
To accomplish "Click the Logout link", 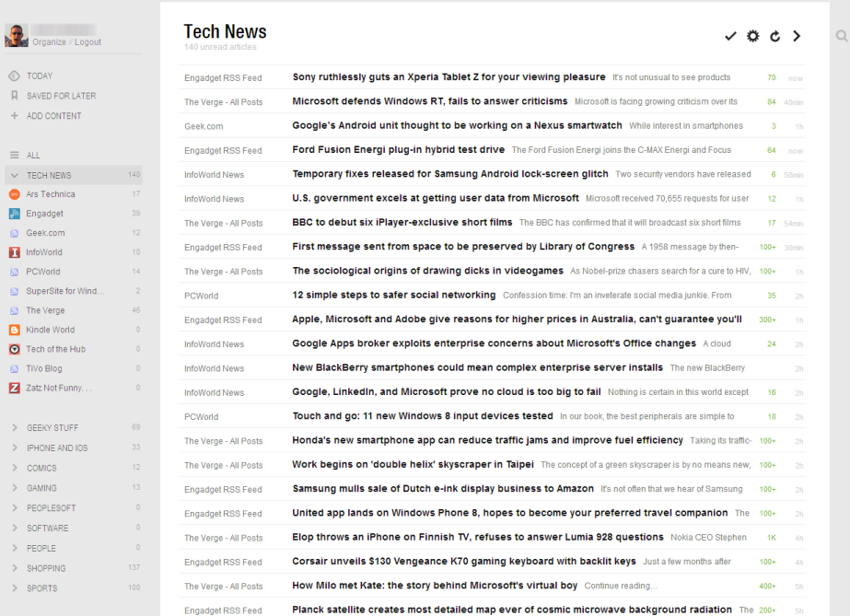I will coord(87,42).
